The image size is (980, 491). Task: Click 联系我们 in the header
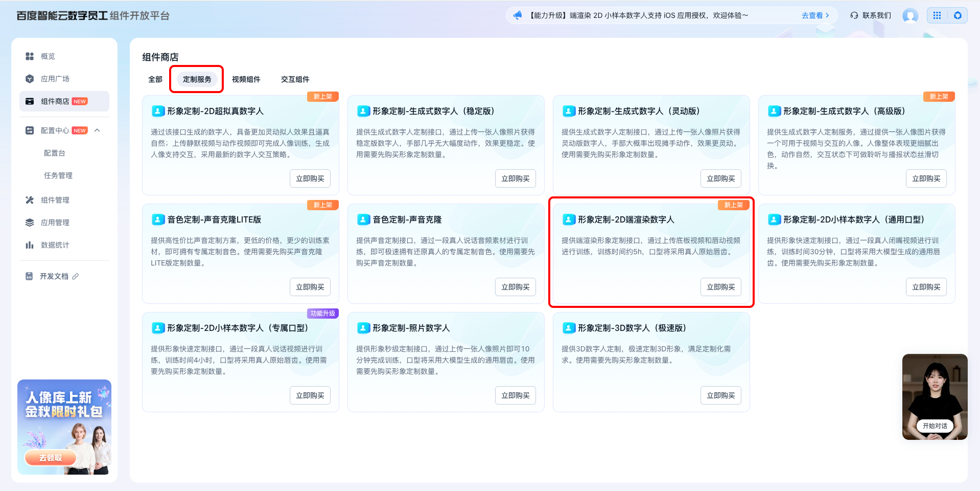click(871, 15)
